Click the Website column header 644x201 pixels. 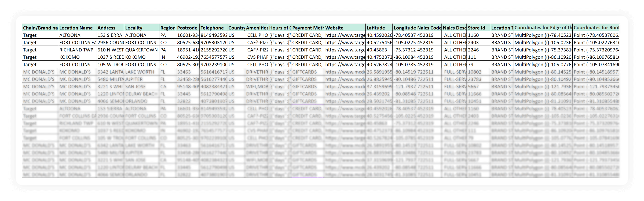335,28
